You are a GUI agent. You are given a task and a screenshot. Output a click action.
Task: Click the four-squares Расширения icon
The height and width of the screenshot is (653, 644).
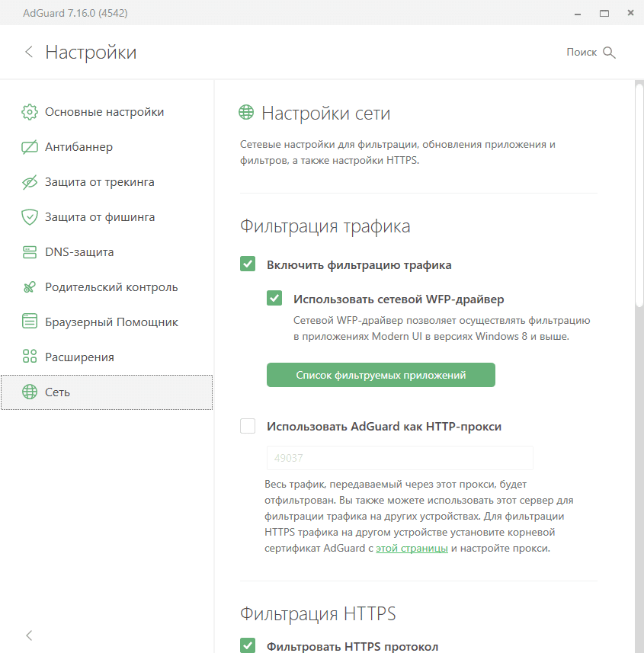[30, 356]
